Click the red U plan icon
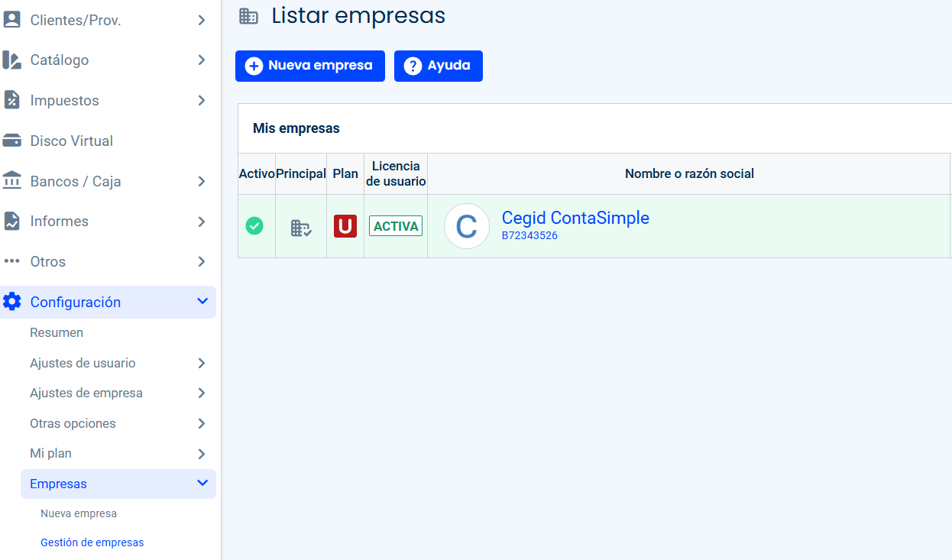This screenshot has height=560, width=952. pyautogui.click(x=345, y=226)
